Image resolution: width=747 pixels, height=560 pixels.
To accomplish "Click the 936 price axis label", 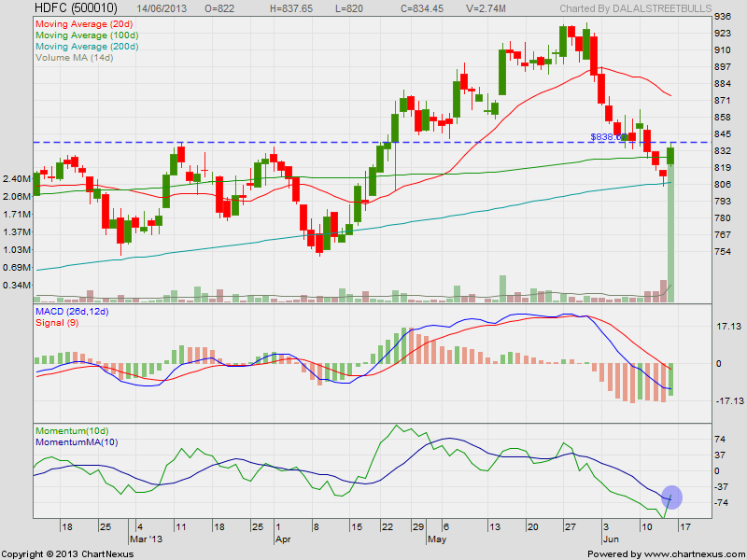I will [x=723, y=17].
